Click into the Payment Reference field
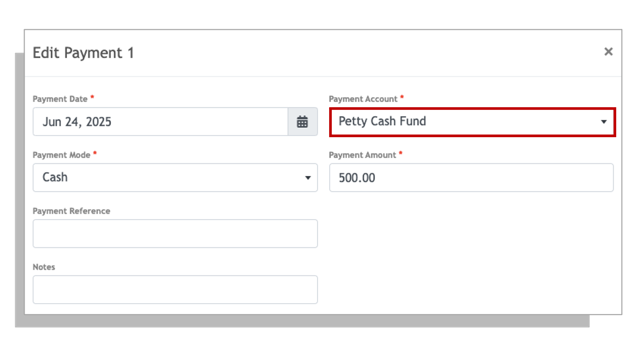This screenshot has height=353, width=644. [175, 234]
